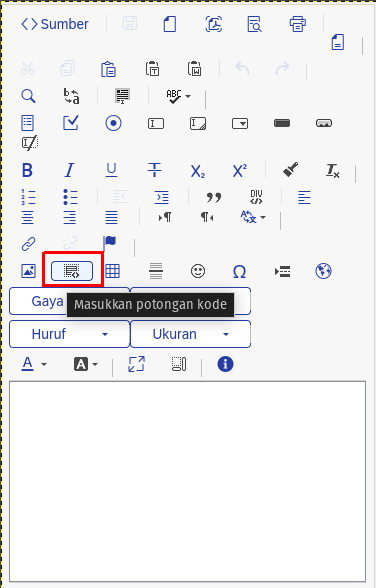Toggle underline formatting

111,171
